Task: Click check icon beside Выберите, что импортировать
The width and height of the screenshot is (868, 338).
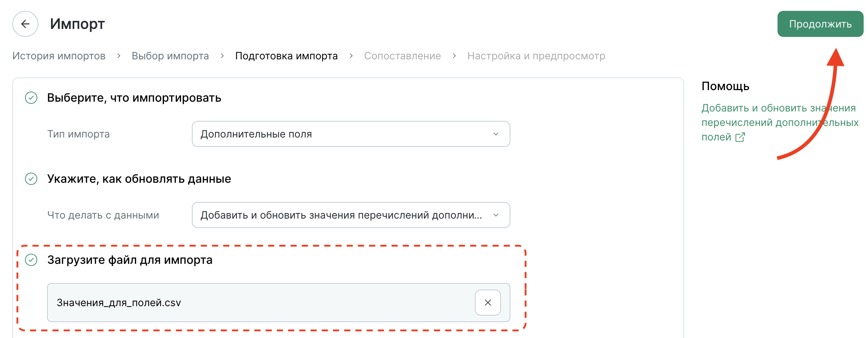Action: tap(31, 98)
